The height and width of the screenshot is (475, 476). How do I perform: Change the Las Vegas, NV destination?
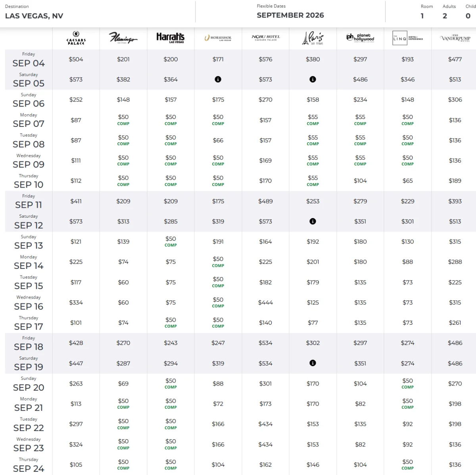[x=34, y=16]
